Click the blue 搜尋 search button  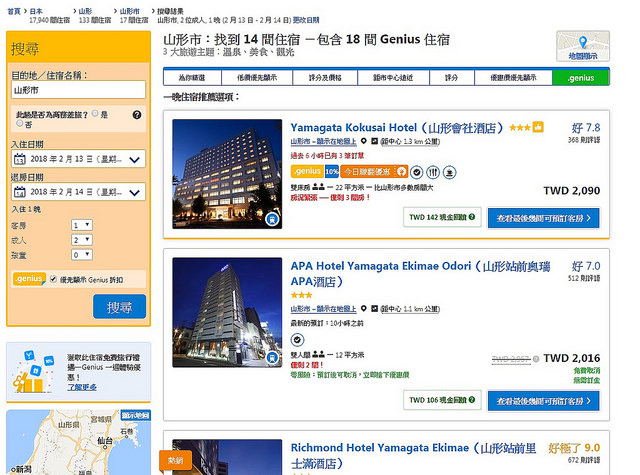pyautogui.click(x=119, y=306)
